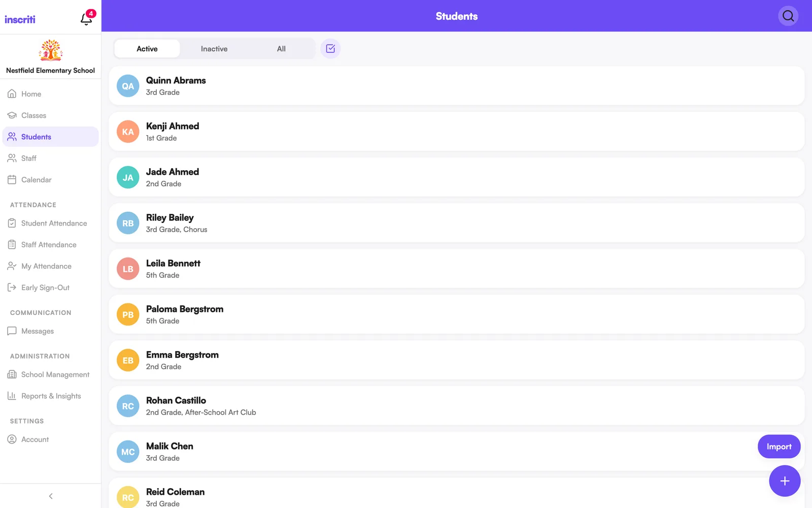Screen dimensions: 812x508
Task: Click the Reports & Insights chart icon
Action: (12, 396)
